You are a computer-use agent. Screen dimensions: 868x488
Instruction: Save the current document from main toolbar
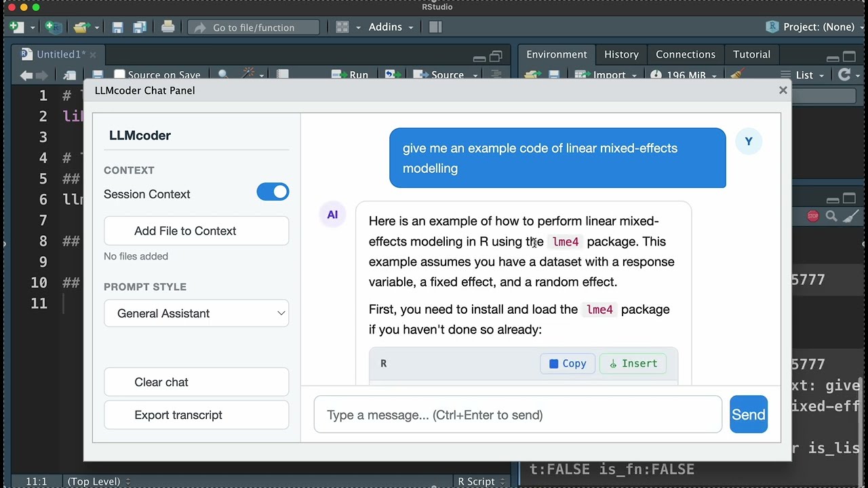tap(118, 27)
